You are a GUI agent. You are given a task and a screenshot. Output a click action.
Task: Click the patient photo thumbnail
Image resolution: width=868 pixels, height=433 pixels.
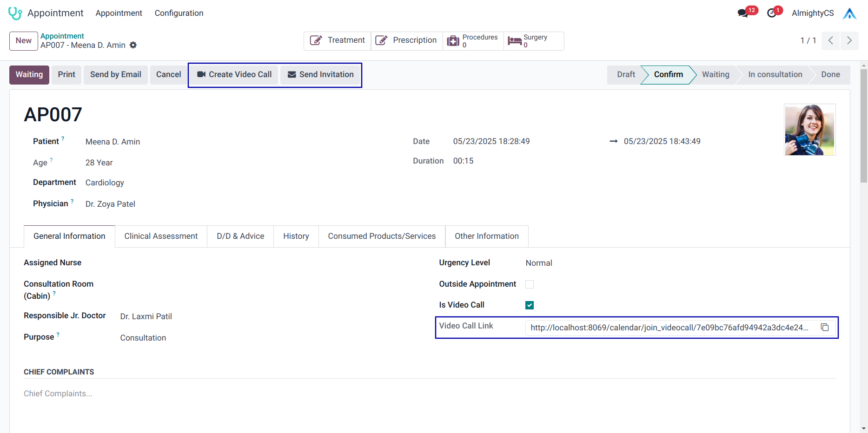(x=809, y=130)
